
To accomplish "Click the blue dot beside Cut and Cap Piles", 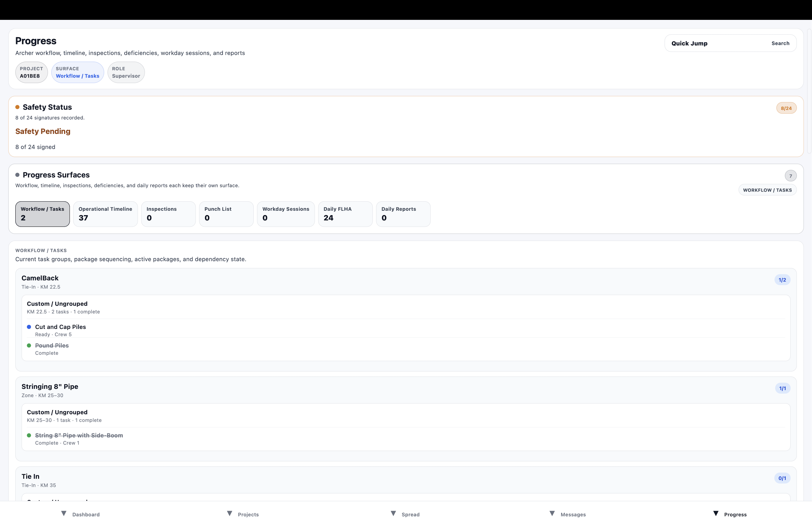I will coord(29,327).
